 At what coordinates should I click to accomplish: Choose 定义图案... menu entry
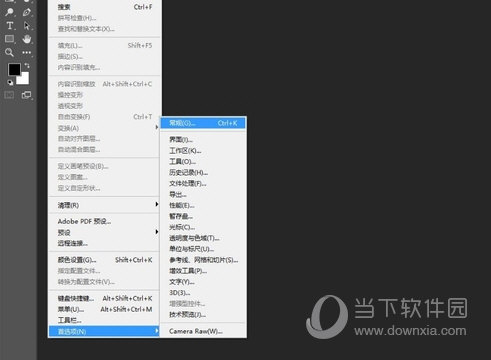105,177
